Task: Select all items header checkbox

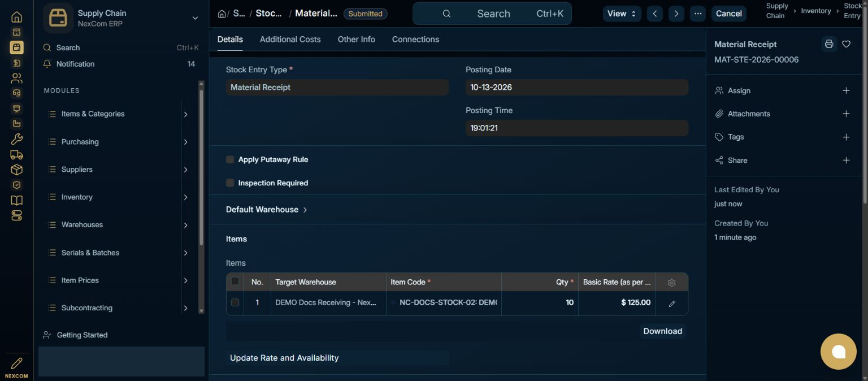Action: click(235, 282)
